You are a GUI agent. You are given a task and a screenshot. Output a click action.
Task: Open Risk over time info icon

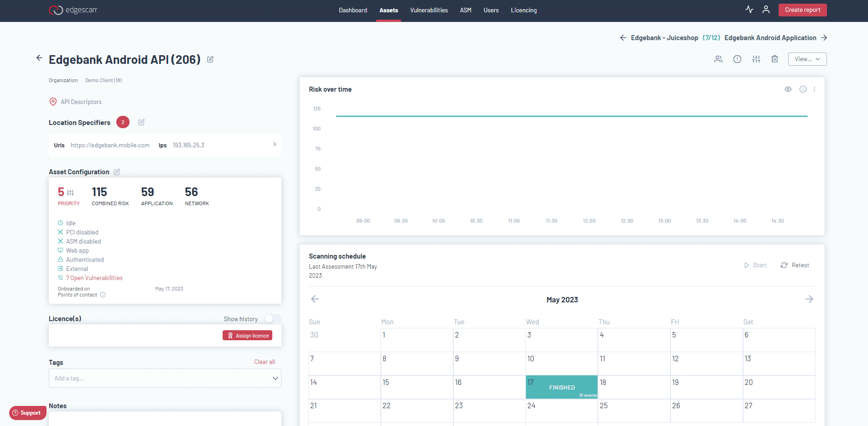point(803,89)
